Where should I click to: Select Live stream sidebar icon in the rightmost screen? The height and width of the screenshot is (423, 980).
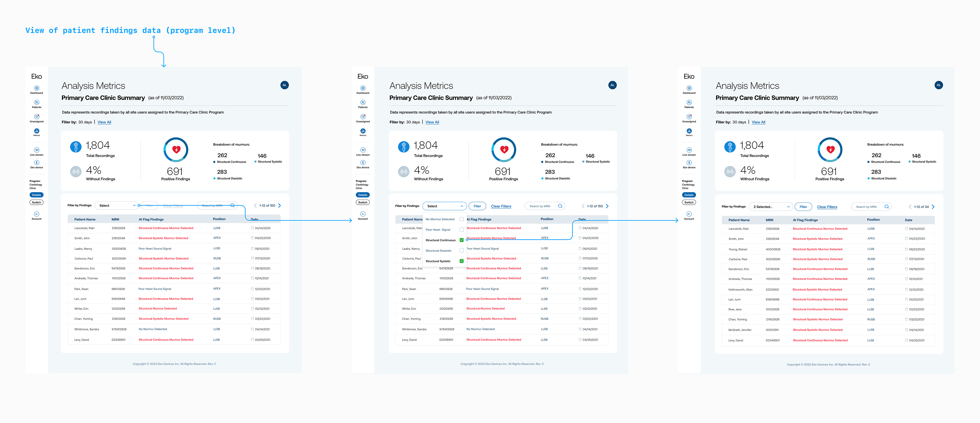pos(689,150)
